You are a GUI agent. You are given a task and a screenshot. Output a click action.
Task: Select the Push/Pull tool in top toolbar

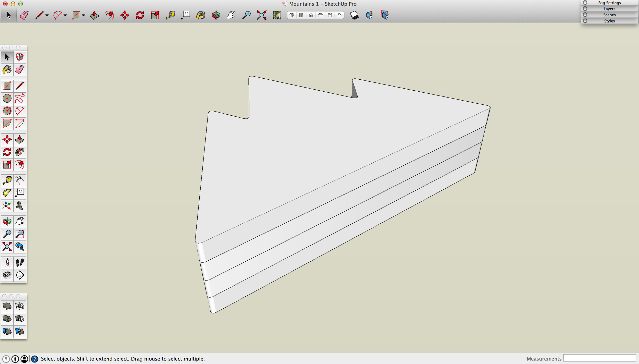[94, 15]
